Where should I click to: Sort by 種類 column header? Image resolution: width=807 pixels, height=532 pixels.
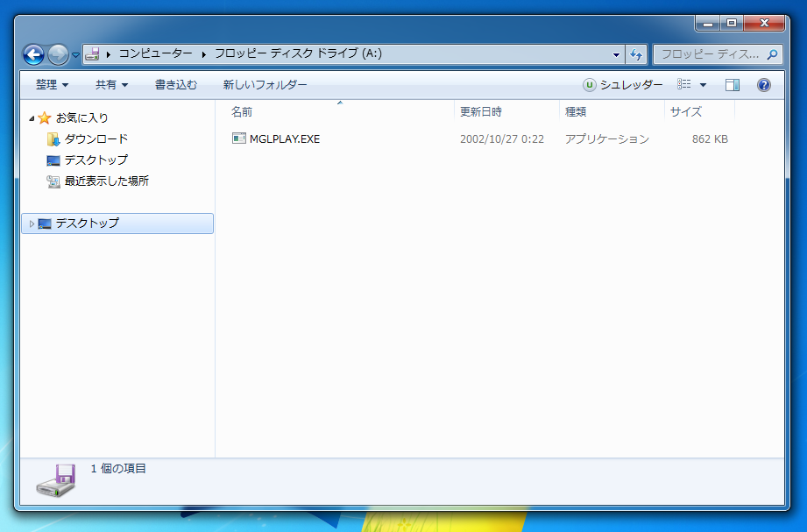[x=612, y=112]
